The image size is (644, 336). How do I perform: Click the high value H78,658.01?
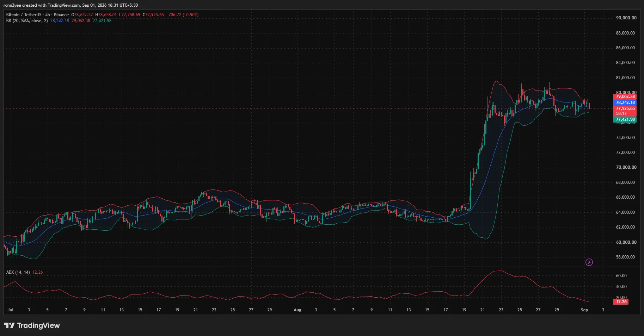(106, 15)
